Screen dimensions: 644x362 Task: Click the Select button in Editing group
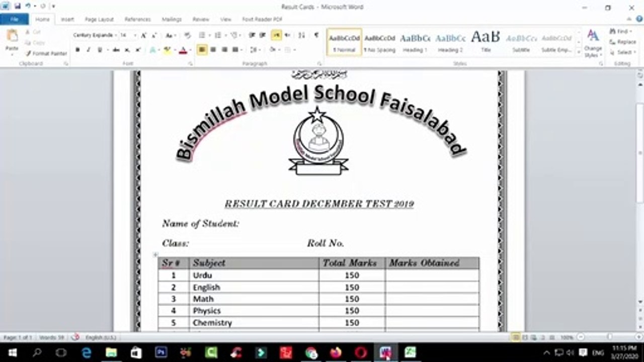click(622, 52)
